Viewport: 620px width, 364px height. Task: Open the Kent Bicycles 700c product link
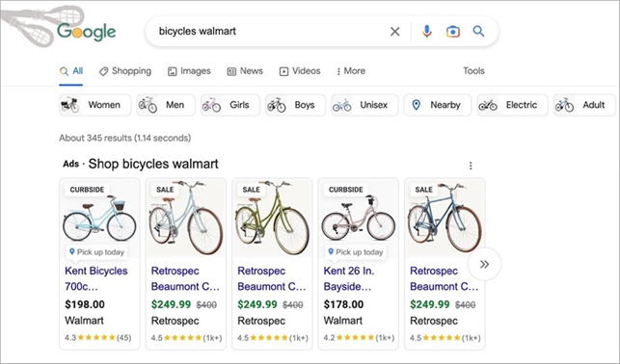point(96,278)
